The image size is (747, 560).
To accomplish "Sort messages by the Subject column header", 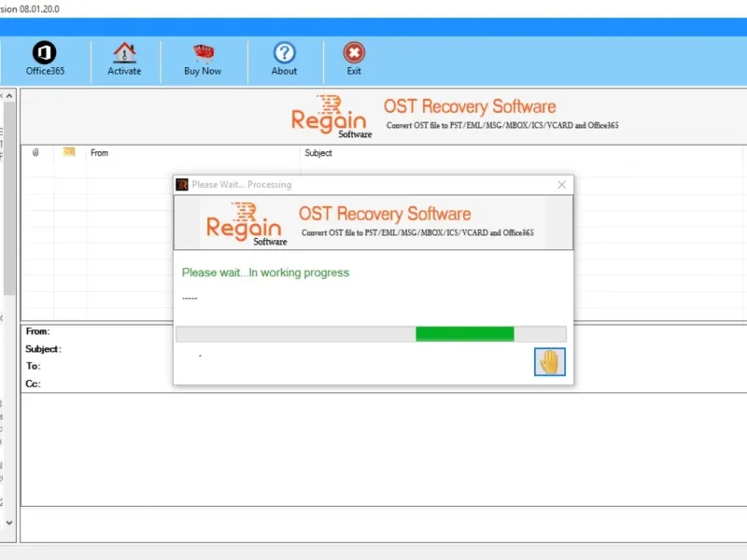I will (x=318, y=153).
